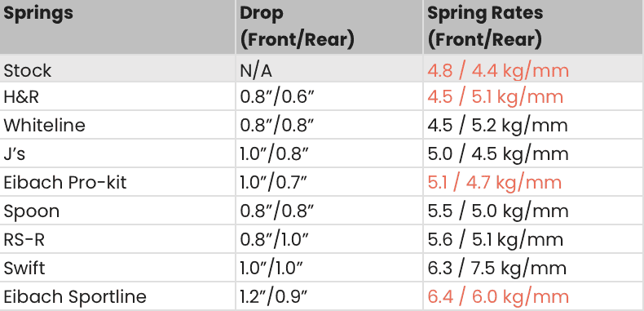Open the Eibach Sportline 6.4 / 6.0 kg/mm link
Image resolution: width=644 pixels, height=311 pixels.
click(x=498, y=296)
